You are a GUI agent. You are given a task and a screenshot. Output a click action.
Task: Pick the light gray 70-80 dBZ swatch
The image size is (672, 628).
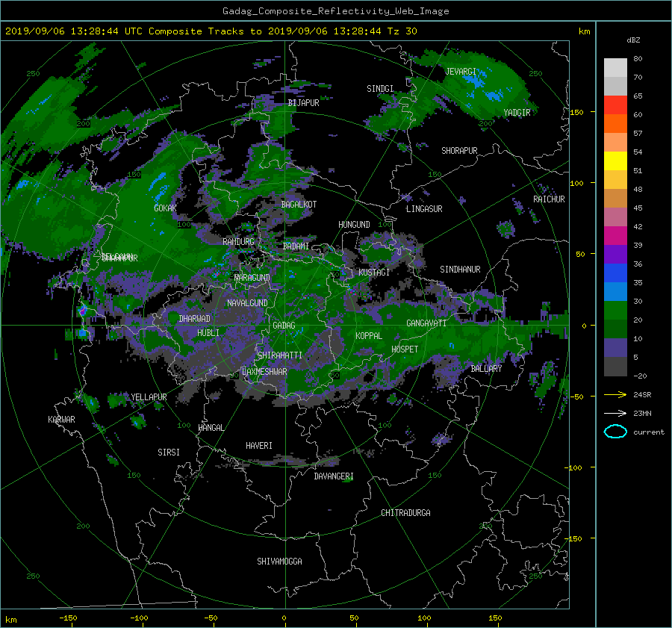pos(615,68)
